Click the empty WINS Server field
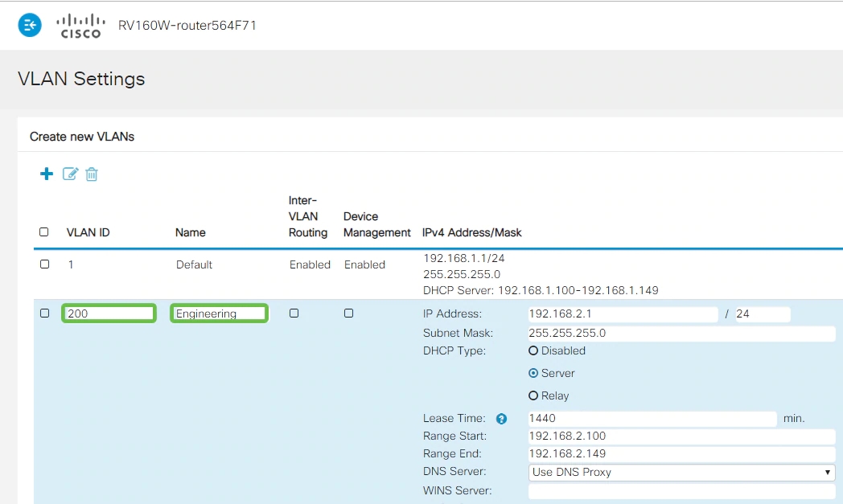Viewport: 843px width, 504px height. [x=681, y=491]
